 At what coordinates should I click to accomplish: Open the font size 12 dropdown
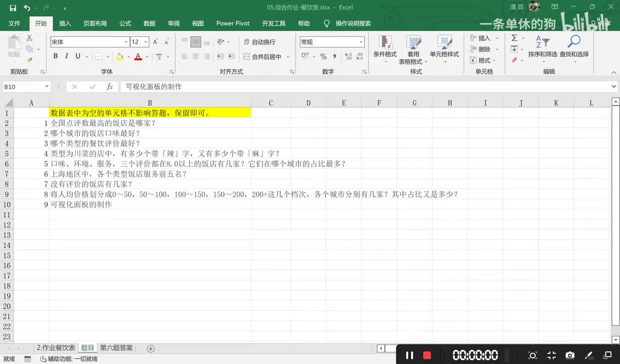pos(146,42)
